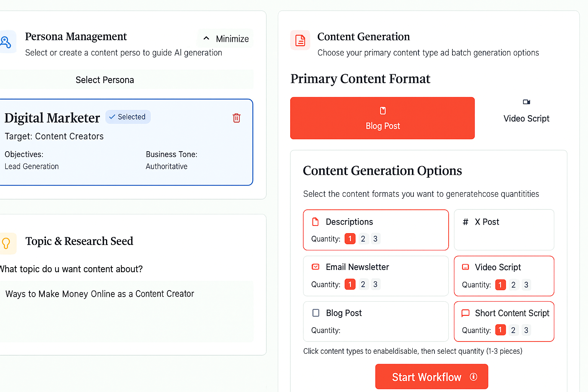Click the Persona Management person icon

(x=5, y=42)
